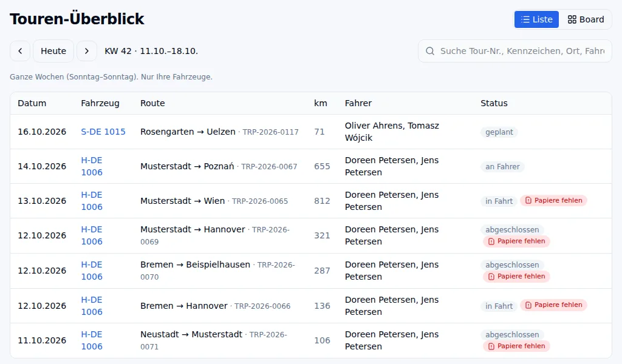The width and height of the screenshot is (622, 364).
Task: Sort by Datum column header
Action: pos(32,103)
